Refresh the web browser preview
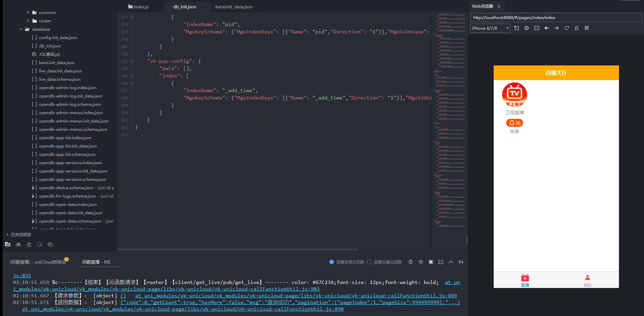 567,28
